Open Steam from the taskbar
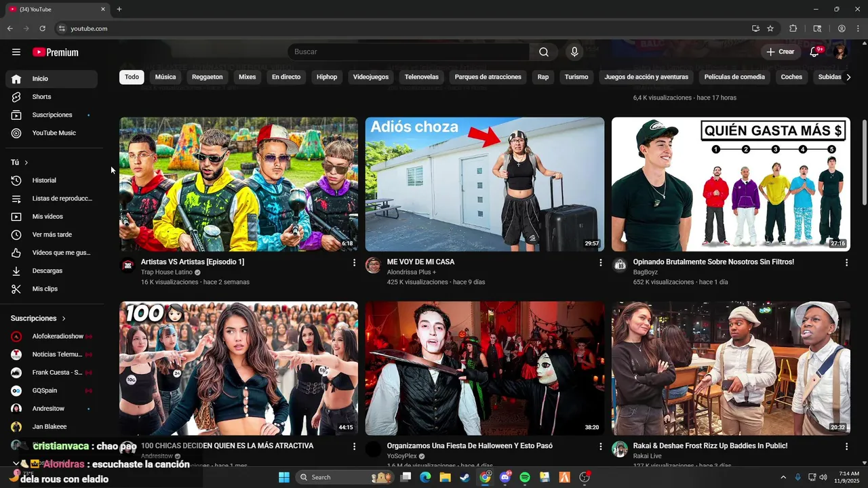 [x=465, y=477]
